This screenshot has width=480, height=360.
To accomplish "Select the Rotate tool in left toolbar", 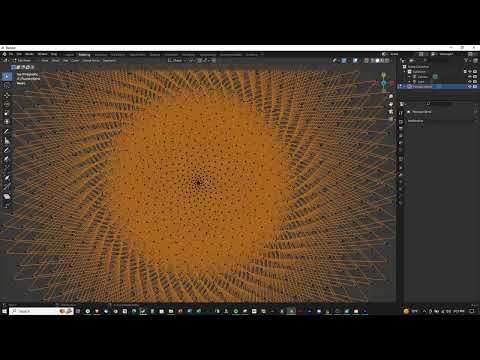I will coord(7,104).
